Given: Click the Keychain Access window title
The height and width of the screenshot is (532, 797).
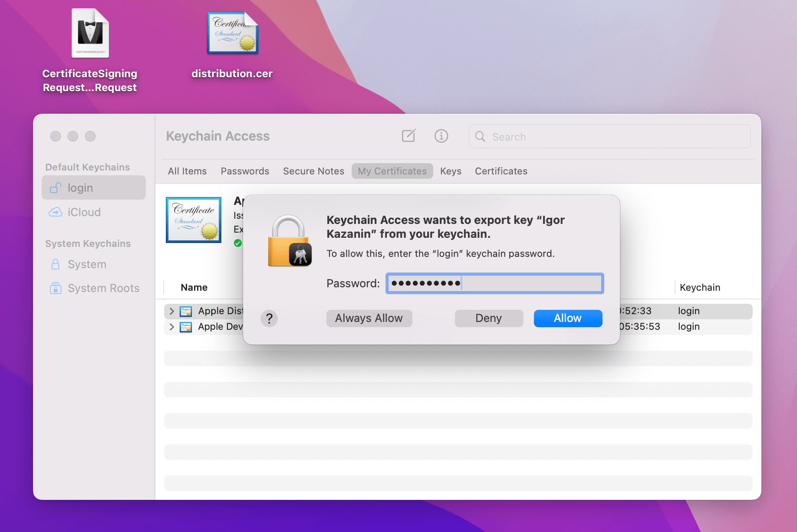Looking at the screenshot, I should 218,136.
